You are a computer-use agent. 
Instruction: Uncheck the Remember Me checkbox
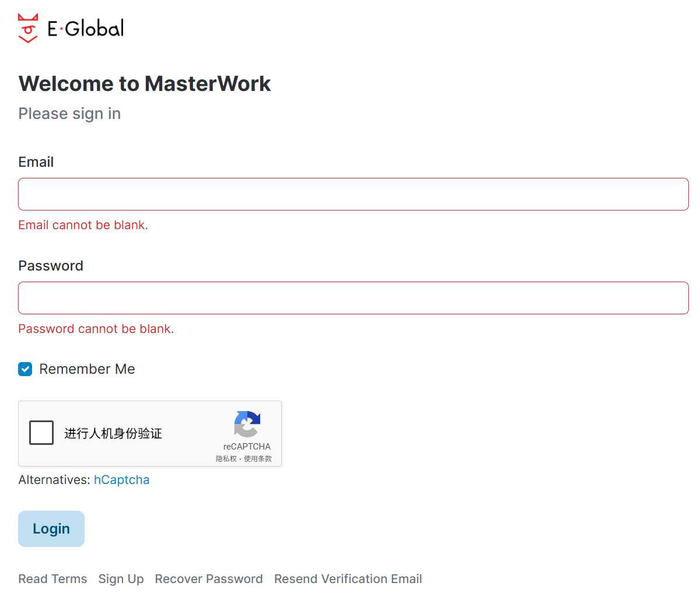pos(25,369)
